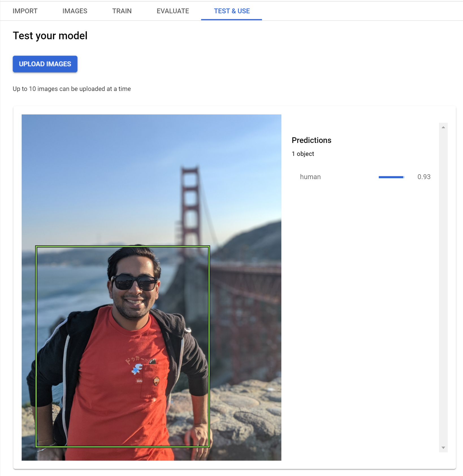Open the IMAGES tab
This screenshot has height=476, width=463.
click(x=74, y=11)
